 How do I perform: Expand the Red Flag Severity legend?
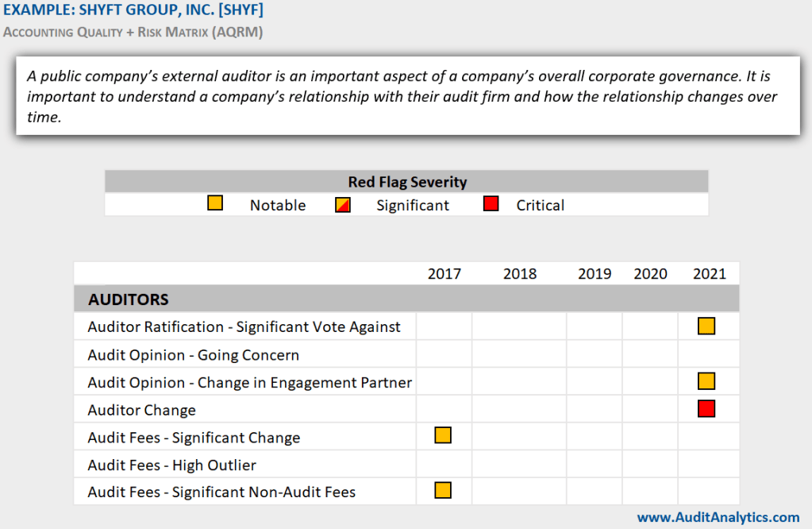pos(407,182)
